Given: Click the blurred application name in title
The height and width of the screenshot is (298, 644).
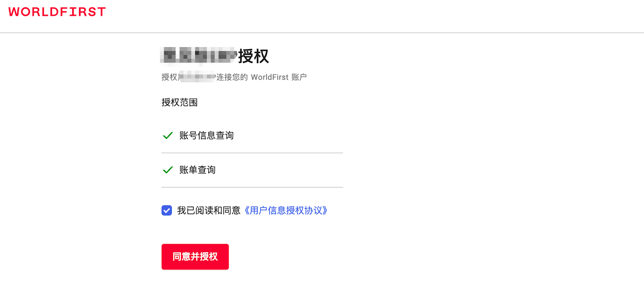Looking at the screenshot, I should point(199,56).
